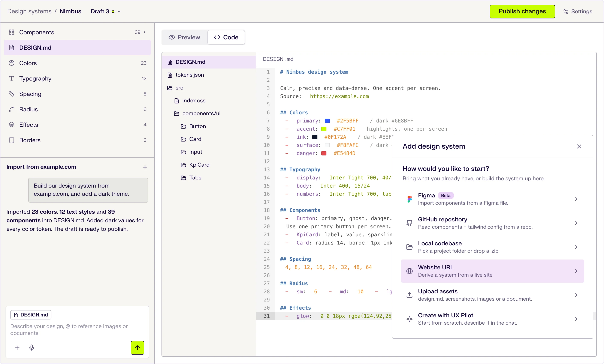Image resolution: width=604 pixels, height=364 pixels.
Task: Click the accent lime color swatch
Action: (x=324, y=129)
